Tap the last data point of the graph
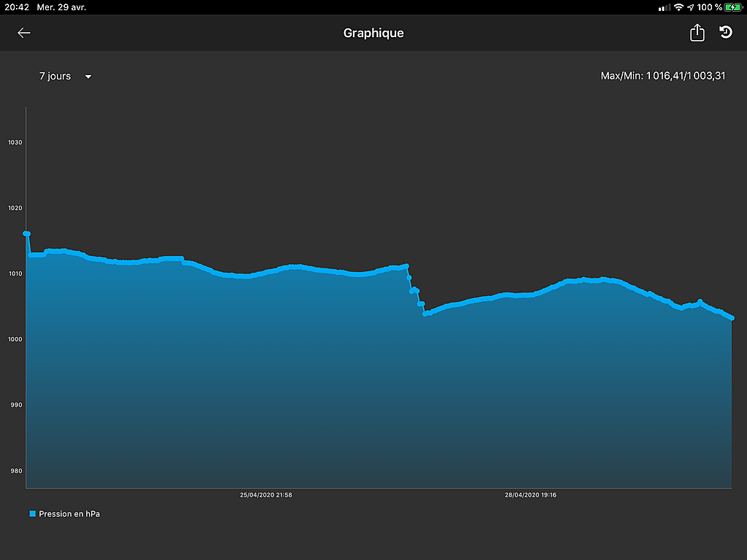The image size is (747, 560). 732,318
